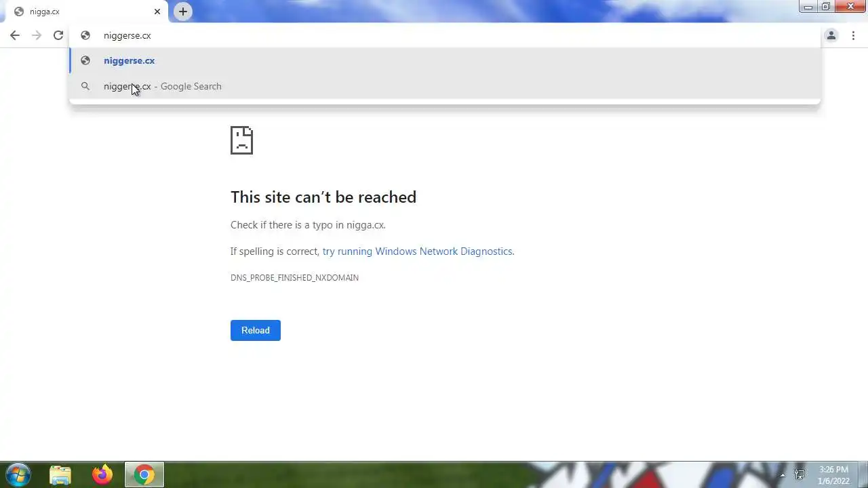Reload the page via the toolbar refresh icon

coord(58,35)
